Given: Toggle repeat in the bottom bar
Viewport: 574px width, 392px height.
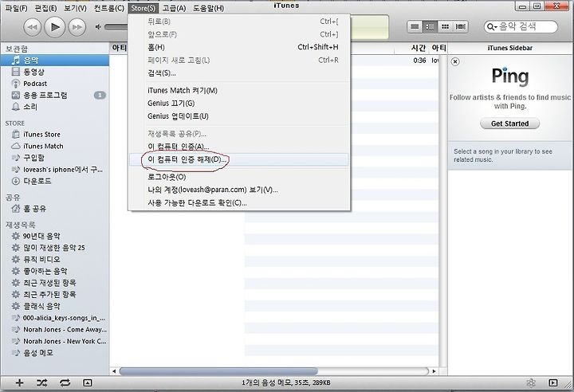Looking at the screenshot, I should point(65,383).
